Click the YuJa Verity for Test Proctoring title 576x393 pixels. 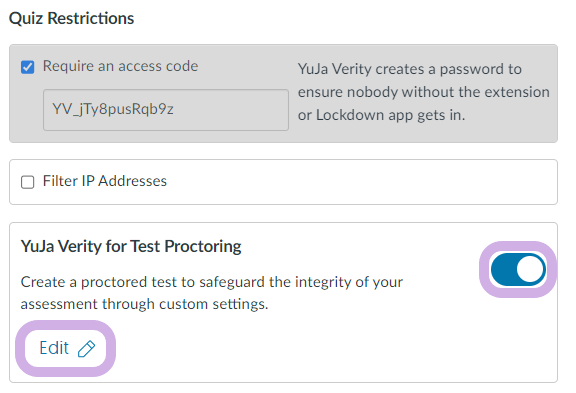point(131,246)
